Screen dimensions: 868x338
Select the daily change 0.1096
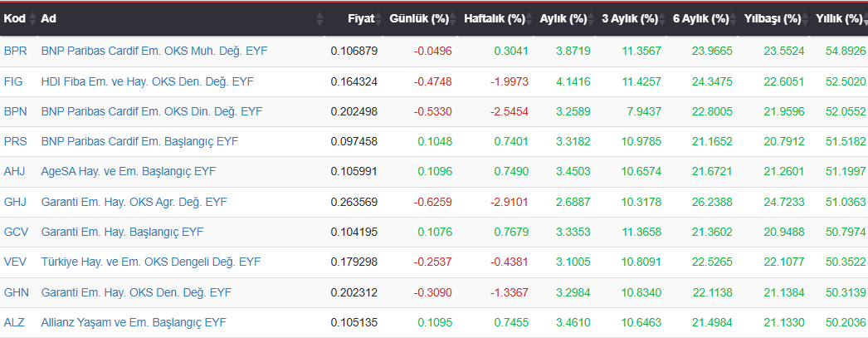coord(435,171)
